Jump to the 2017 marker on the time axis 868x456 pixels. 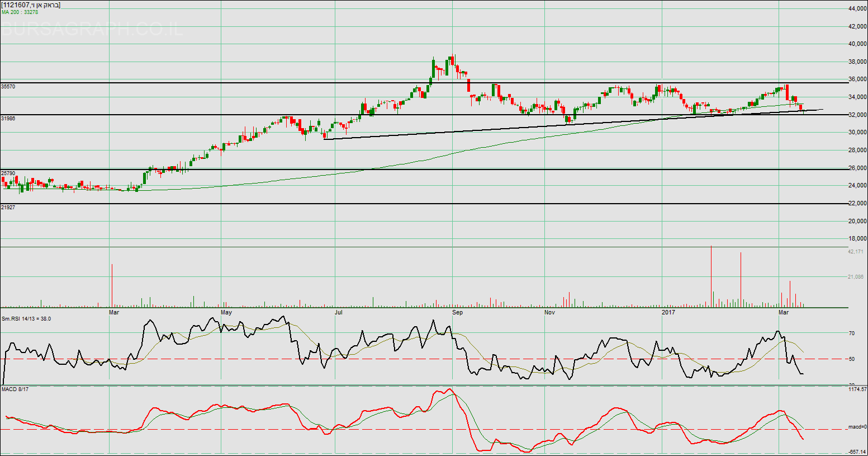pos(668,312)
